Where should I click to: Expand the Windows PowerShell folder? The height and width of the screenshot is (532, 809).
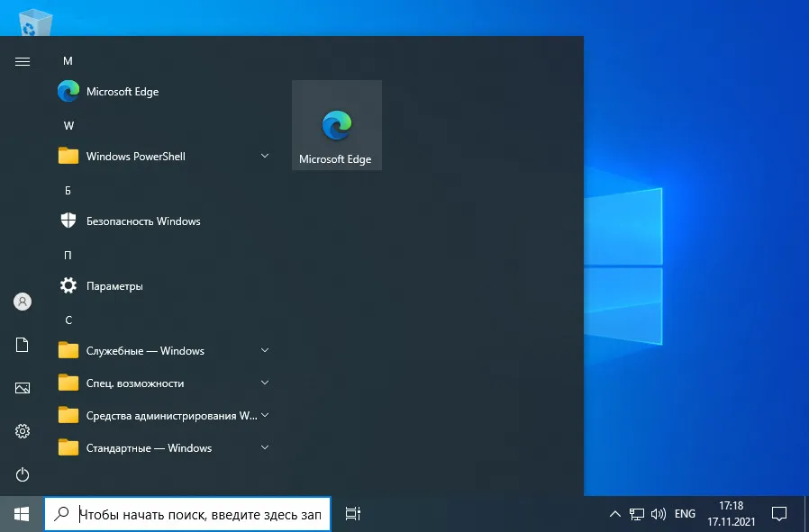coord(163,157)
